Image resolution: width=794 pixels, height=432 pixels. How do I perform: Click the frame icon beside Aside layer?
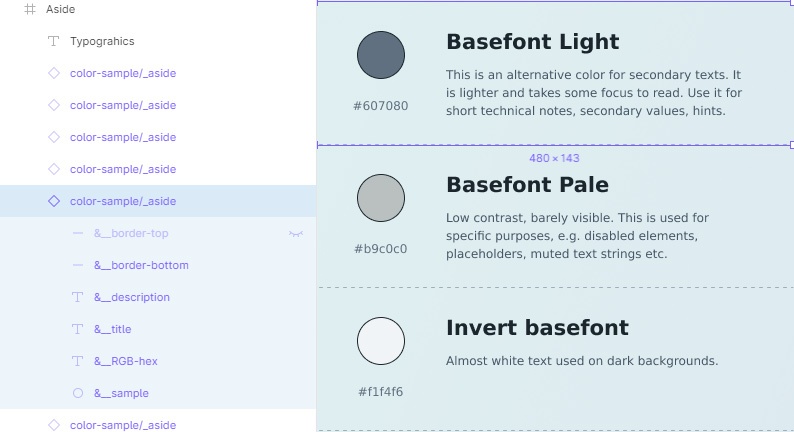coord(30,9)
